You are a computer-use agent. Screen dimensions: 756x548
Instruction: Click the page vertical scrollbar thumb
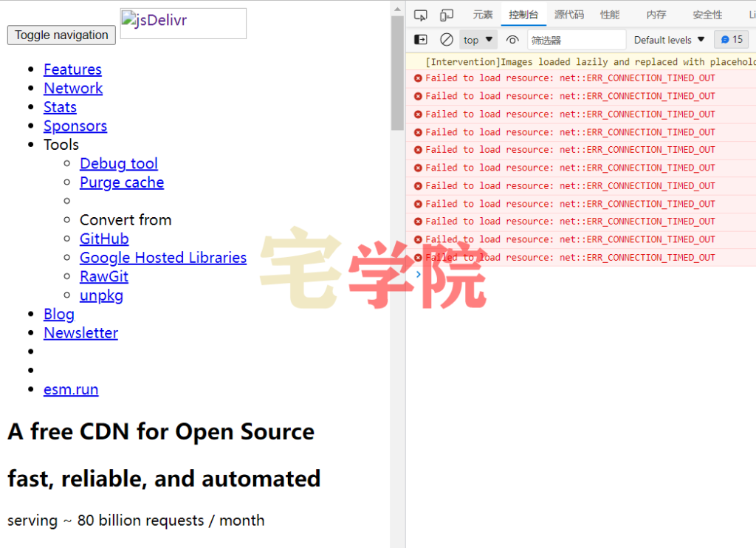[x=397, y=73]
